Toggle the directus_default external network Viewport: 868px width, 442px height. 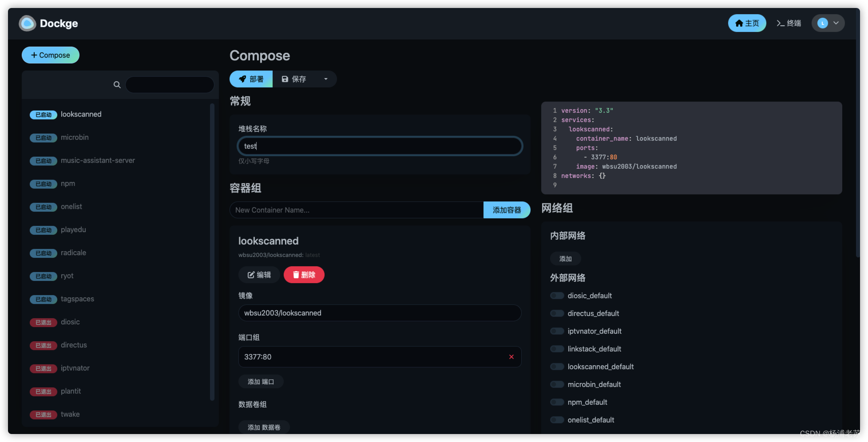tap(557, 313)
